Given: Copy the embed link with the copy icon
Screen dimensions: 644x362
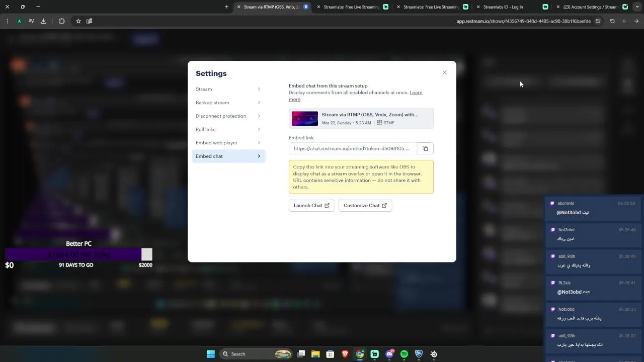Looking at the screenshot, I should click(425, 148).
